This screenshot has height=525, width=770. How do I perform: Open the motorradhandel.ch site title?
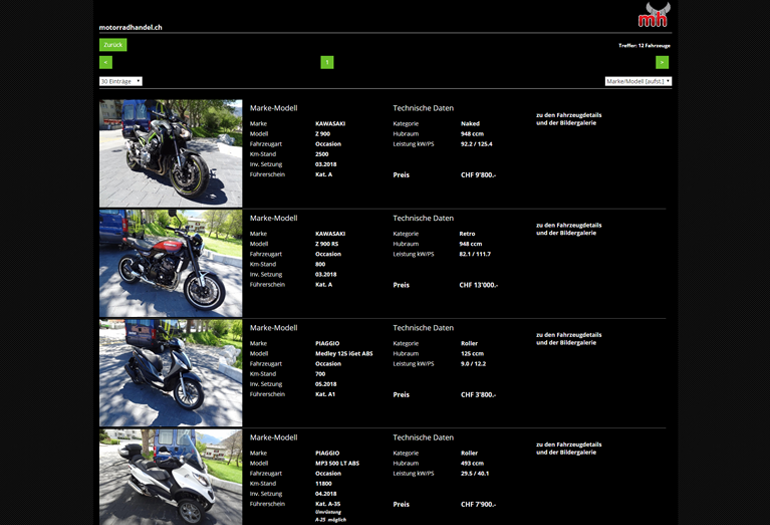(131, 28)
